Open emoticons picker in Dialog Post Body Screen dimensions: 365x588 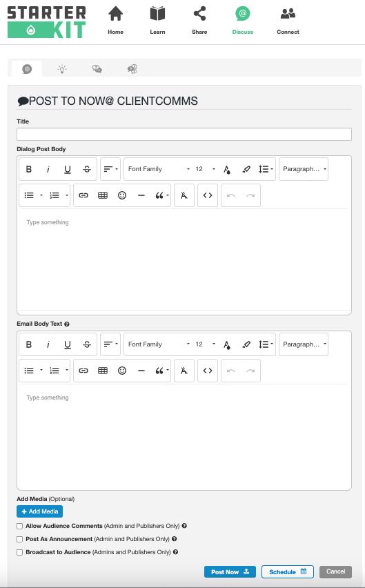(122, 195)
